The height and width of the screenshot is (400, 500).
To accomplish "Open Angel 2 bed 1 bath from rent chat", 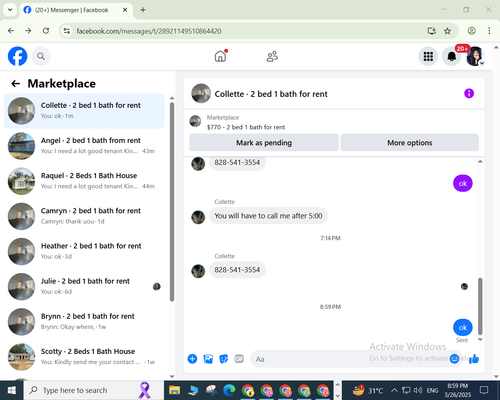I will click(x=84, y=146).
